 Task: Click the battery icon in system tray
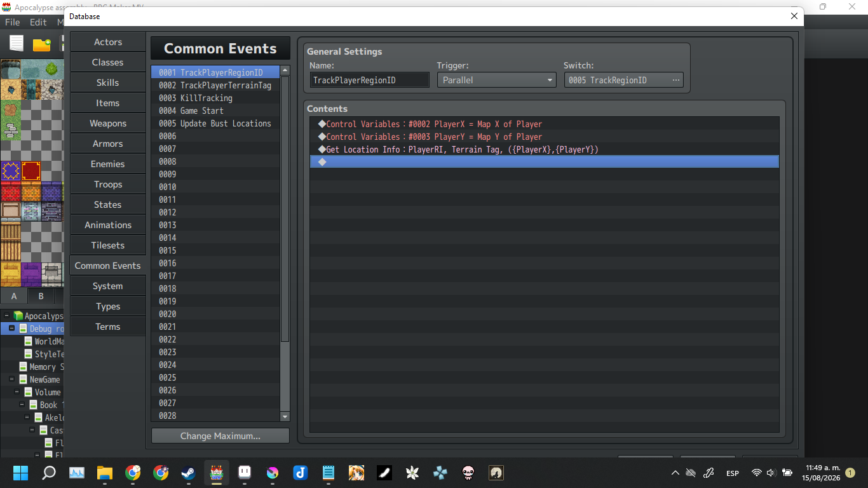click(787, 473)
